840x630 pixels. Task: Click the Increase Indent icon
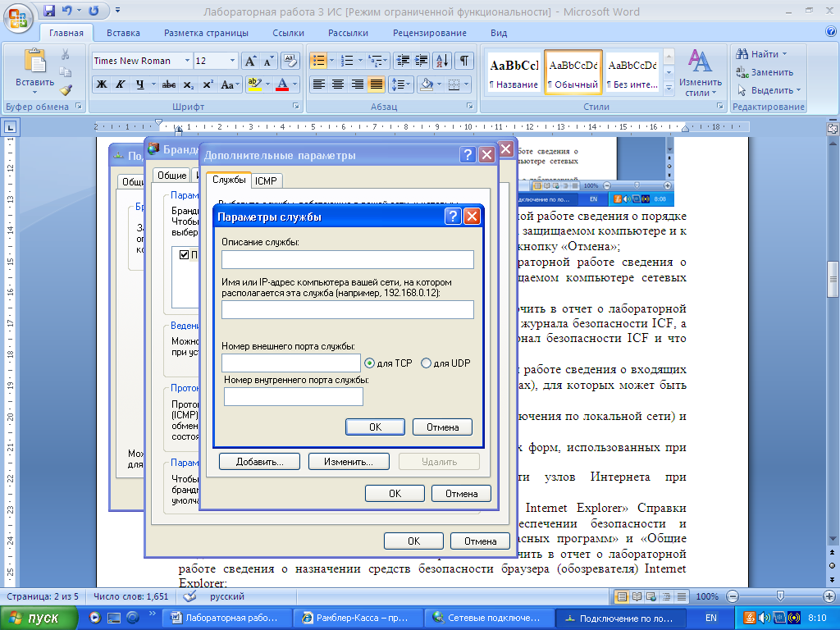[x=422, y=61]
